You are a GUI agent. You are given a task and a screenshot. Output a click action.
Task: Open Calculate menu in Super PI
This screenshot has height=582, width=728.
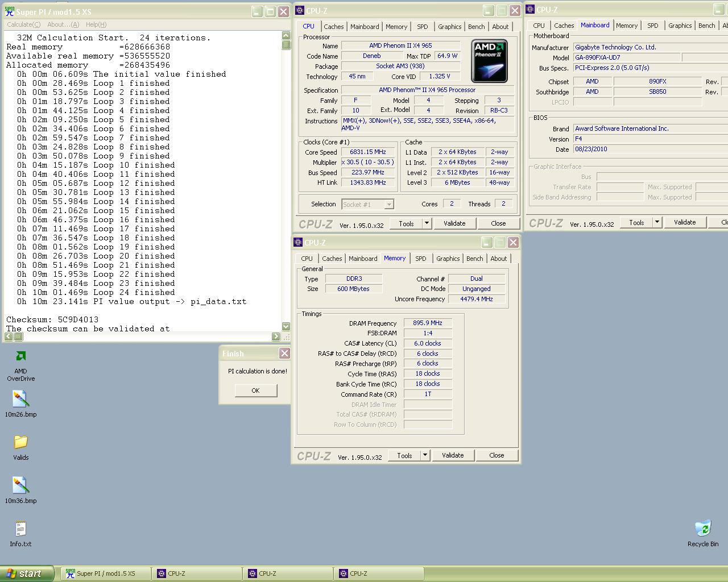click(x=23, y=24)
